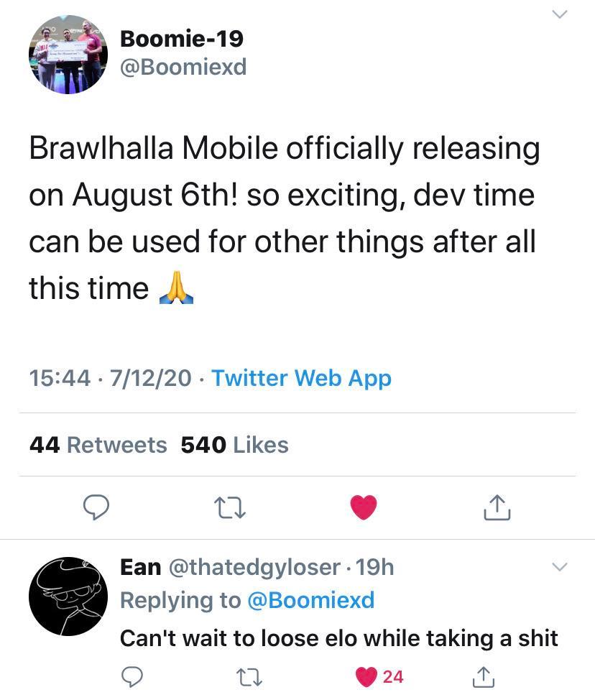
Task: Unlike the Brawlhalla Mobile tweet
Action: coord(364,508)
